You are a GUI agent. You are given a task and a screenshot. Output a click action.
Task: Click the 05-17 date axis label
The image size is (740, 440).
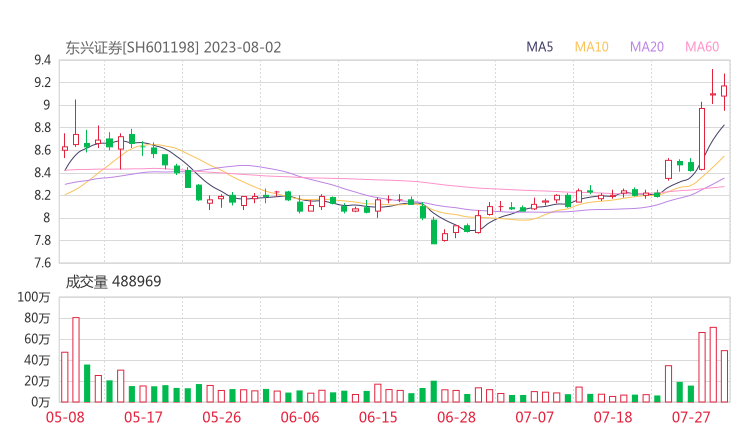[x=143, y=417]
